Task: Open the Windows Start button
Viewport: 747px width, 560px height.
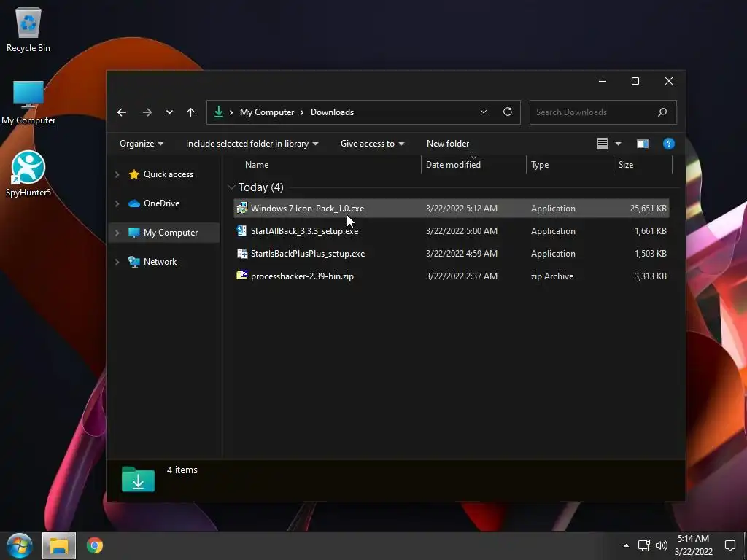Action: [20, 545]
